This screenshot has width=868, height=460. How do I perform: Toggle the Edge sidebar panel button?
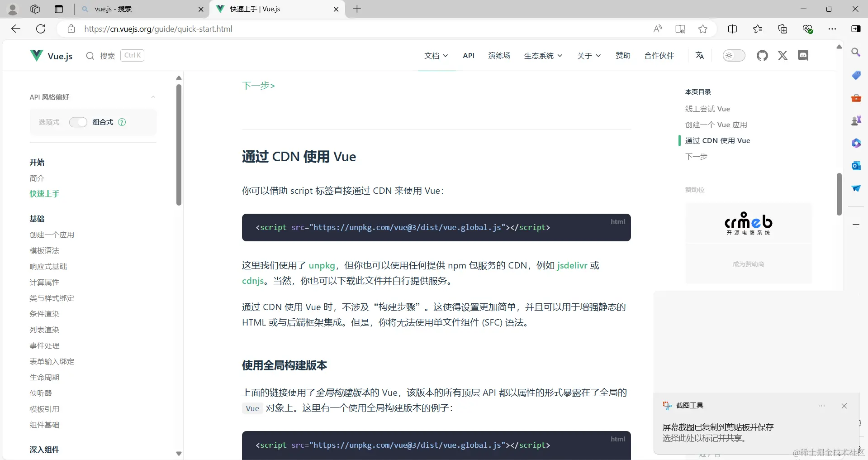(856, 29)
